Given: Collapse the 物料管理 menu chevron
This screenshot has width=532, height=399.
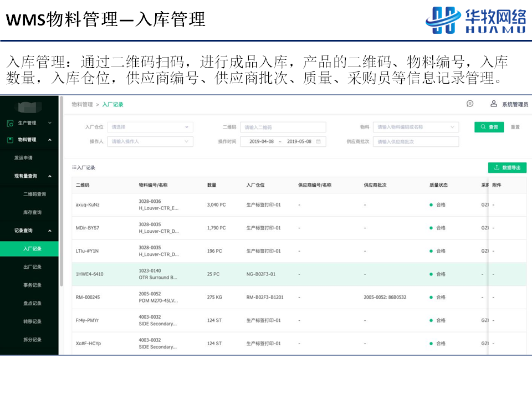Looking at the screenshot, I should coord(50,140).
